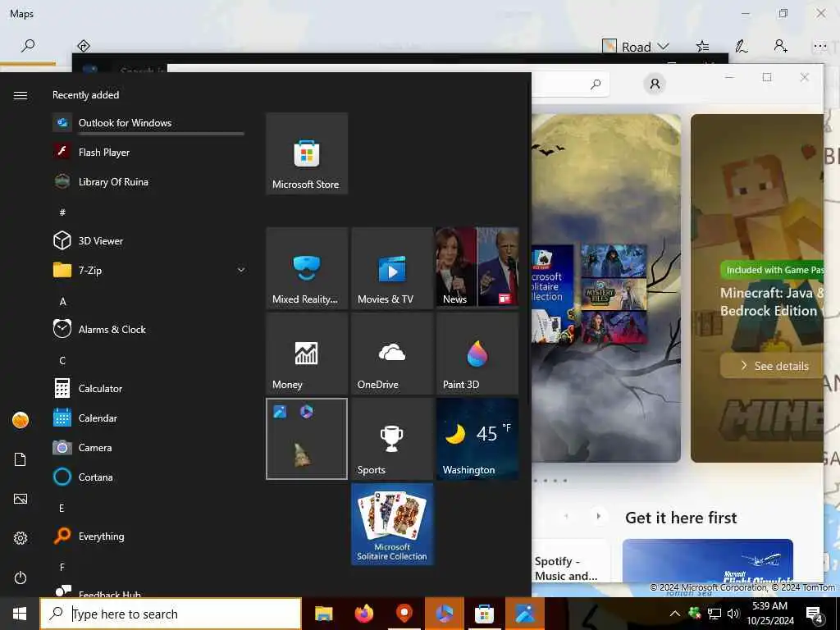Click the # letter heading

[62, 212]
